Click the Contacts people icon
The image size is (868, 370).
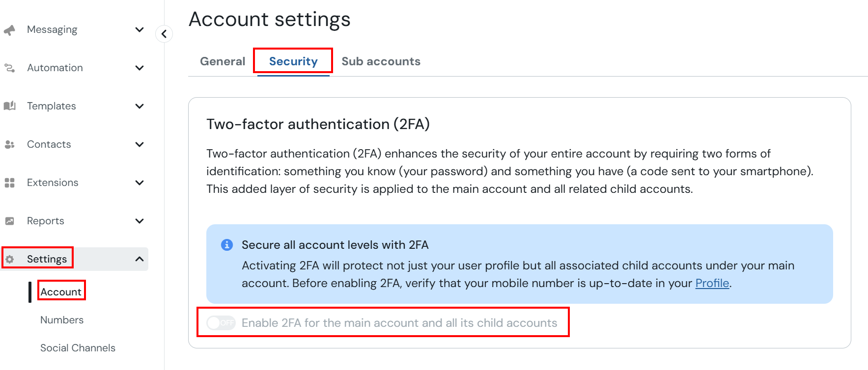click(9, 144)
